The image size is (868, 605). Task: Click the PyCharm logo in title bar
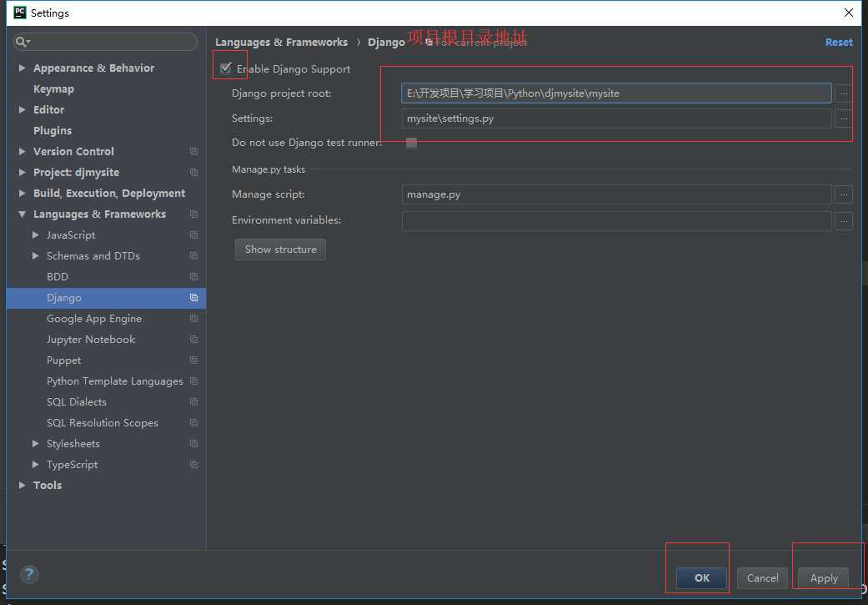20,13
